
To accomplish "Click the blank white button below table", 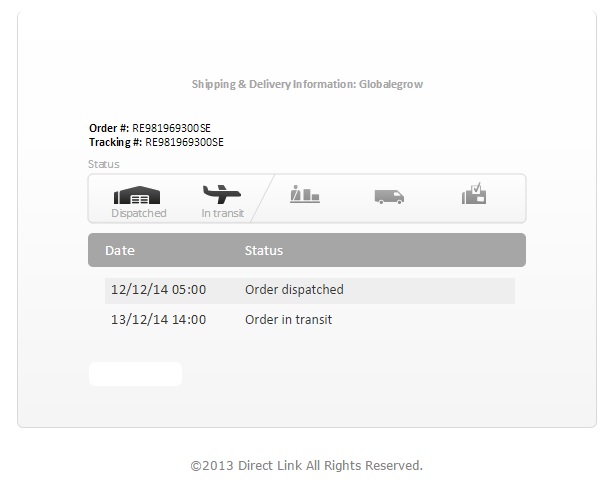I will [x=136, y=374].
